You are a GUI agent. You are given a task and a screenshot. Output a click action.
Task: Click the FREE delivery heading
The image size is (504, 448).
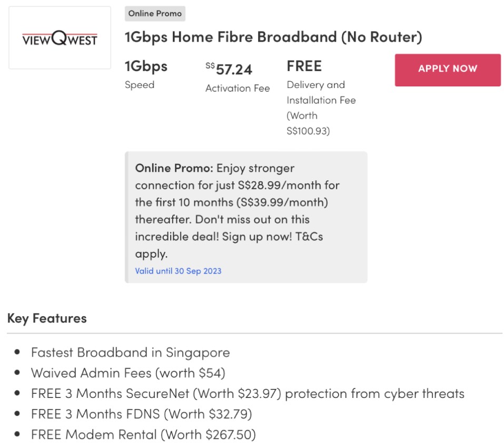pos(304,66)
